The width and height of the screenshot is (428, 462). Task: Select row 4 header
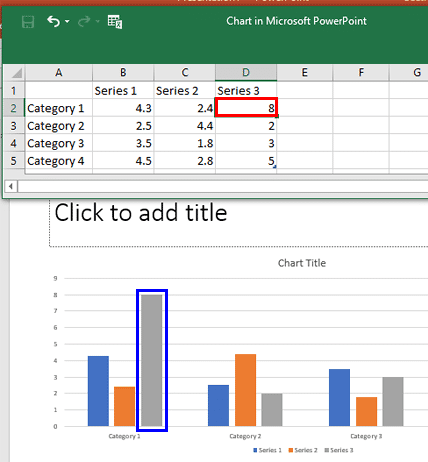14,143
